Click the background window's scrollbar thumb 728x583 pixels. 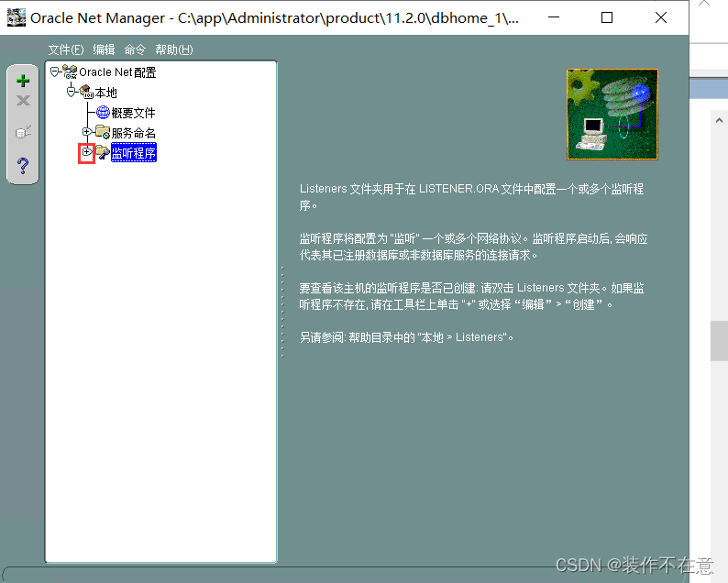click(x=719, y=341)
